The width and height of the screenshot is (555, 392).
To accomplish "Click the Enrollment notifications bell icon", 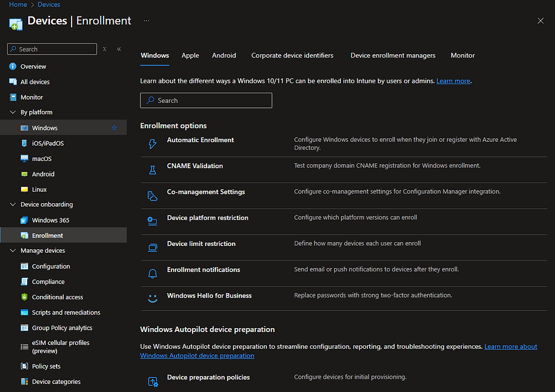I will [x=153, y=274].
